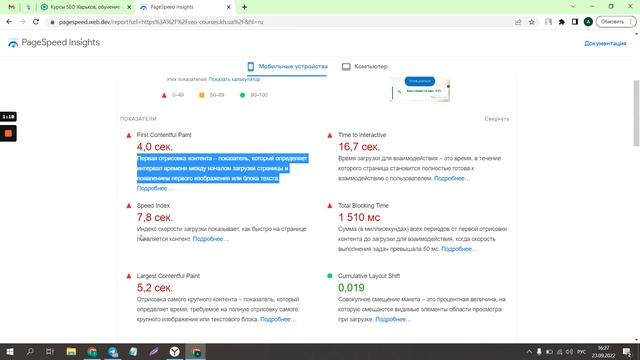Click the 4,0 сек. First Contentful Paint value
Image resolution: width=640 pixels, height=360 pixels.
(155, 147)
